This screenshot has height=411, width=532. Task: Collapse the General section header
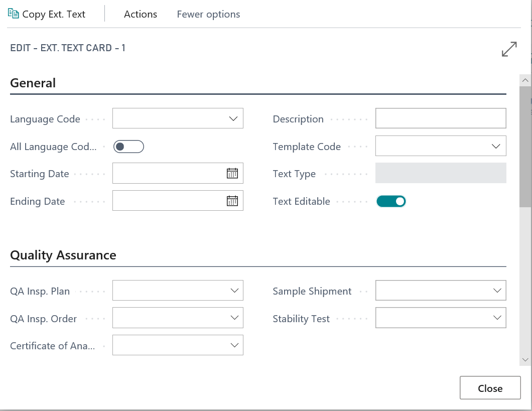[33, 83]
